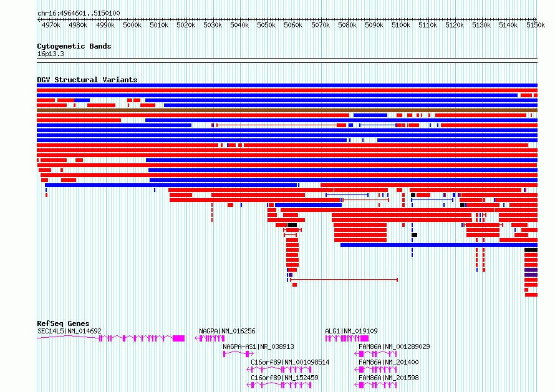Click the 5130k ruler tick label

point(481,25)
